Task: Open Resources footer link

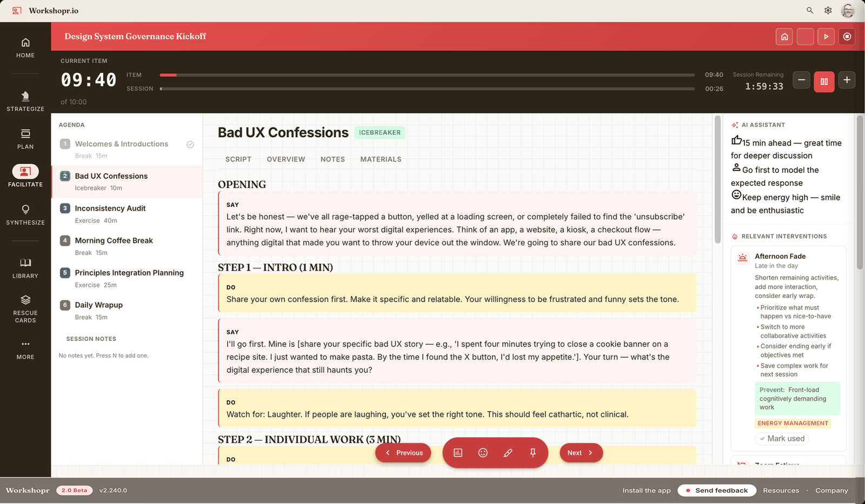Action: coord(781,490)
